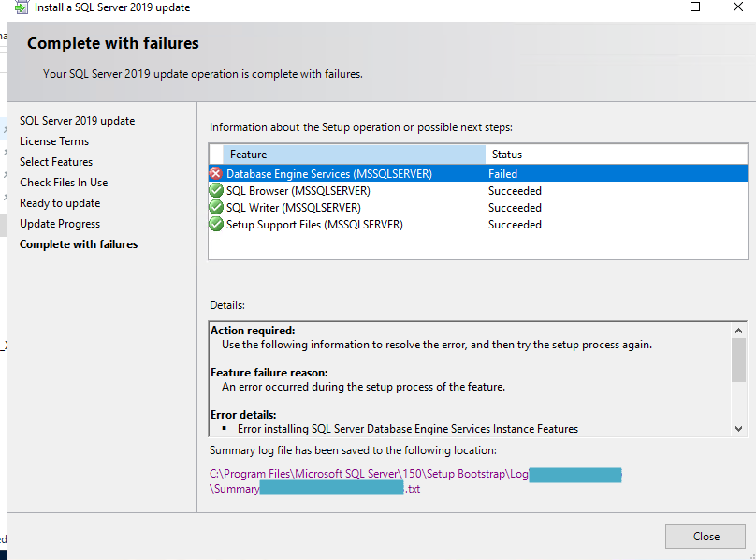Image resolution: width=756 pixels, height=560 pixels.
Task: Click the down arrow of the Details scrollbar
Action: pos(738,428)
